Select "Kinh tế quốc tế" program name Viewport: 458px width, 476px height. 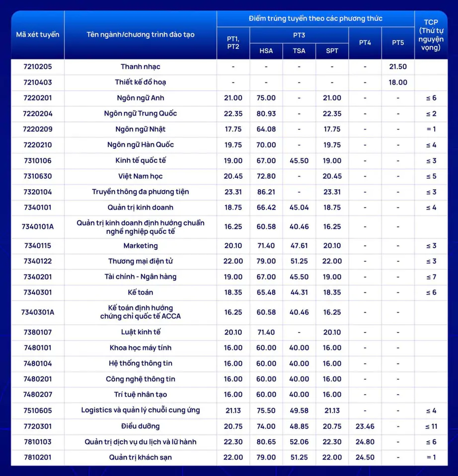point(140,161)
